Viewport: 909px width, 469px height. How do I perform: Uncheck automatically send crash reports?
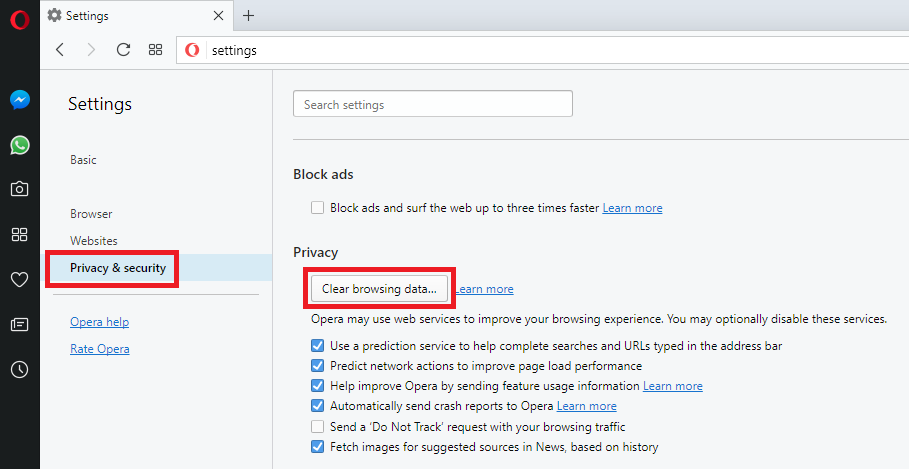point(317,406)
